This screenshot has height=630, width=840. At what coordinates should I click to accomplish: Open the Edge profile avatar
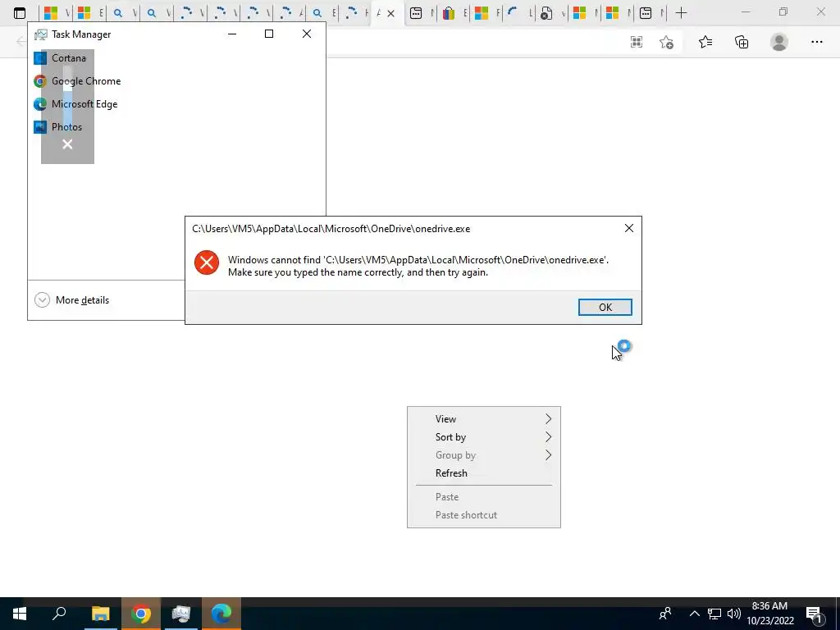(779, 42)
